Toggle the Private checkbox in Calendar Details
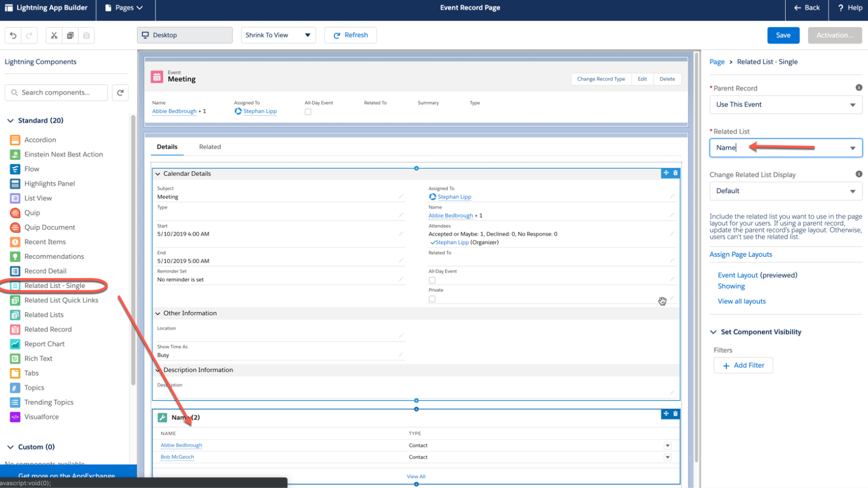Viewport: 868px width, 488px height. pos(432,299)
